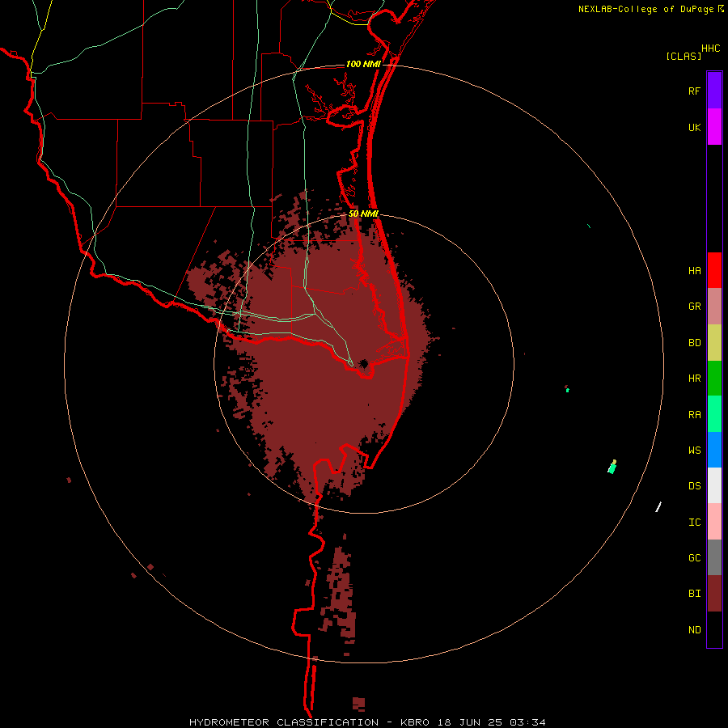Click the WS blue legend swatch

tap(714, 450)
